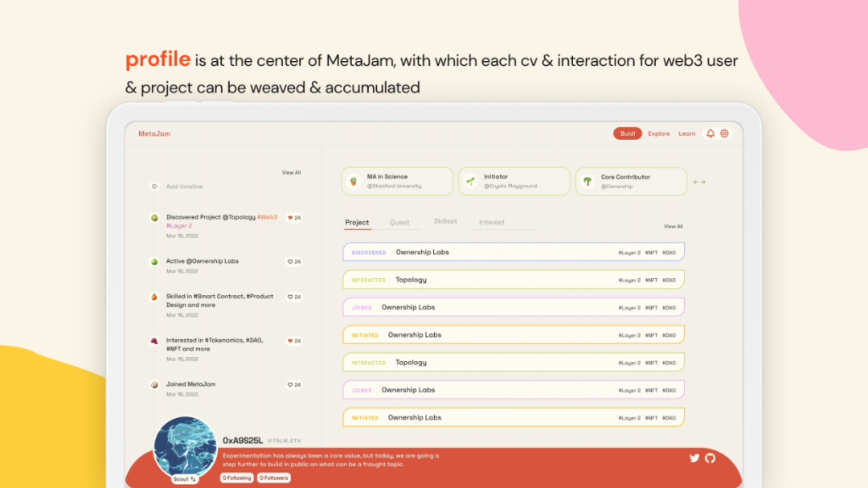The image size is (868, 488).
Task: Click the 0 Followers button
Action: pos(274,478)
